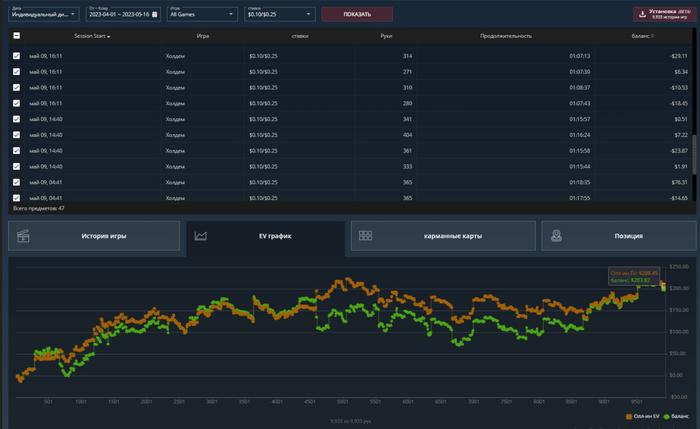This screenshot has height=429, width=700.
Task: Click duration 01:07:30 cell
Action: point(579,71)
